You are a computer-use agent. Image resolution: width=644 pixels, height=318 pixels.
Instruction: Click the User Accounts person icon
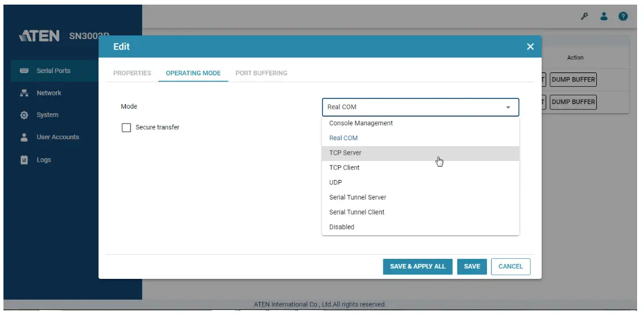click(x=24, y=137)
